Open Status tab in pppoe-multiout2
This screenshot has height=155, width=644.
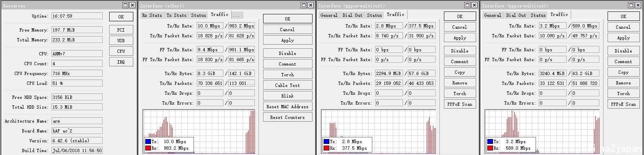[x=538, y=15]
